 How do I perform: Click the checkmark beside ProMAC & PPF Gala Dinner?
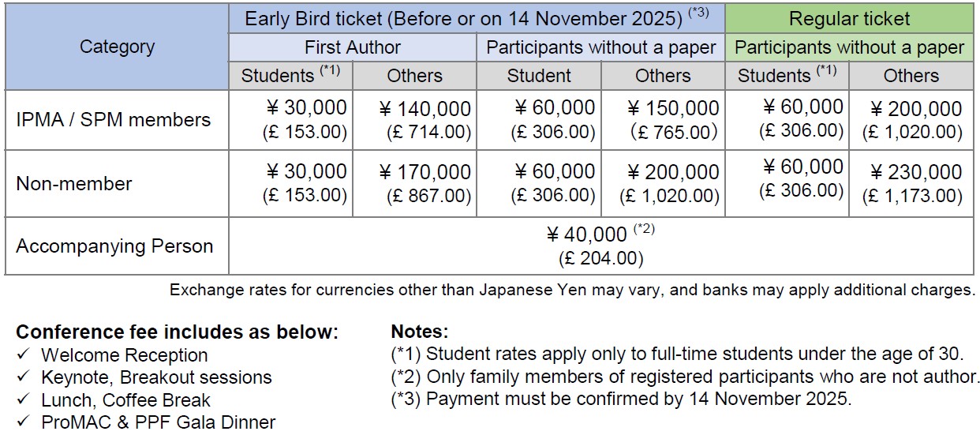click(x=23, y=422)
